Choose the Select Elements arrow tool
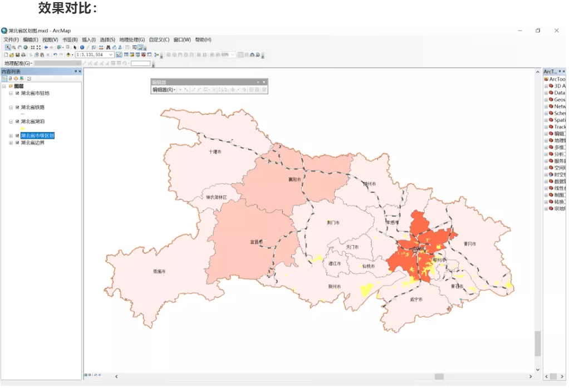The width and height of the screenshot is (569, 392). [75, 47]
